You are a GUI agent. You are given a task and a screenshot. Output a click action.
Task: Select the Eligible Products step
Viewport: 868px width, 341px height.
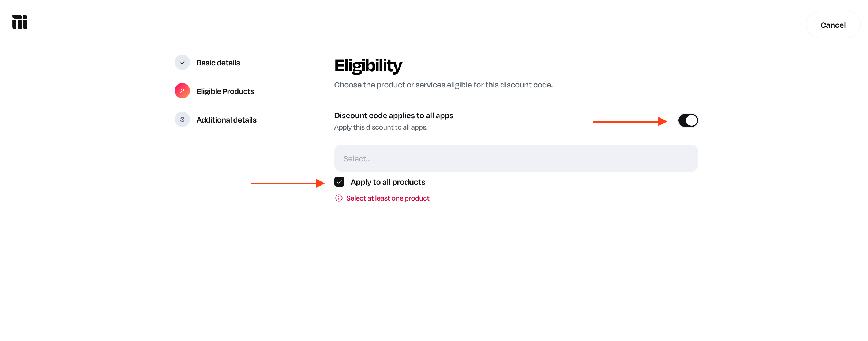(225, 91)
